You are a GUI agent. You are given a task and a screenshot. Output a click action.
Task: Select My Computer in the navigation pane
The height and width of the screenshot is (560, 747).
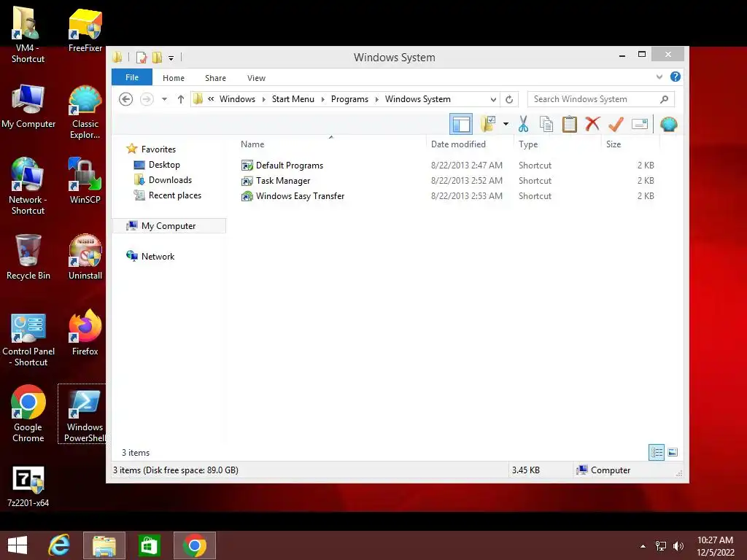169,226
